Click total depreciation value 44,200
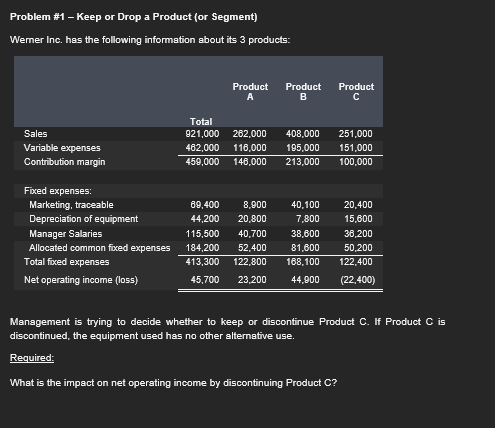Screen dimensions: 495x428 tap(205, 219)
